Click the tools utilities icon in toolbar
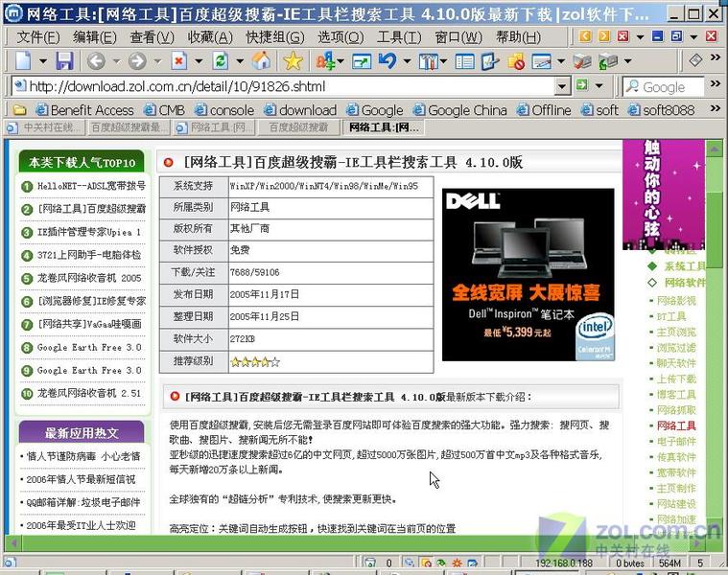728x575 pixels. click(428, 60)
